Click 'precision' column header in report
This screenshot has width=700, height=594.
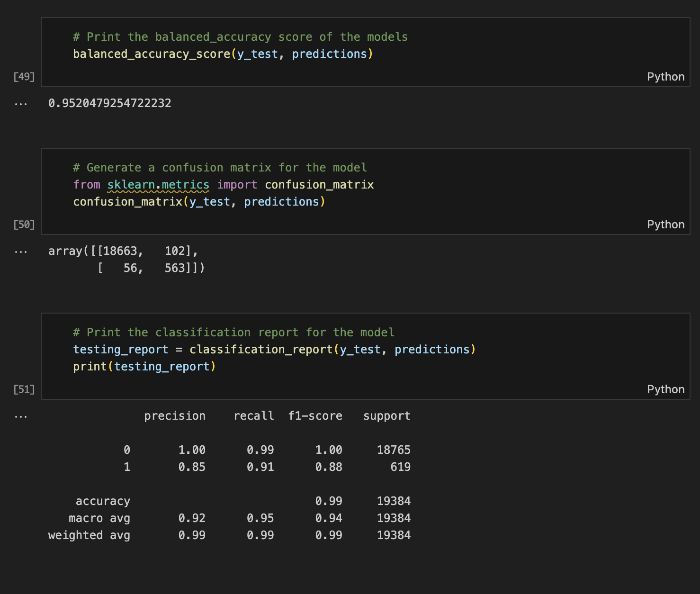pos(175,416)
